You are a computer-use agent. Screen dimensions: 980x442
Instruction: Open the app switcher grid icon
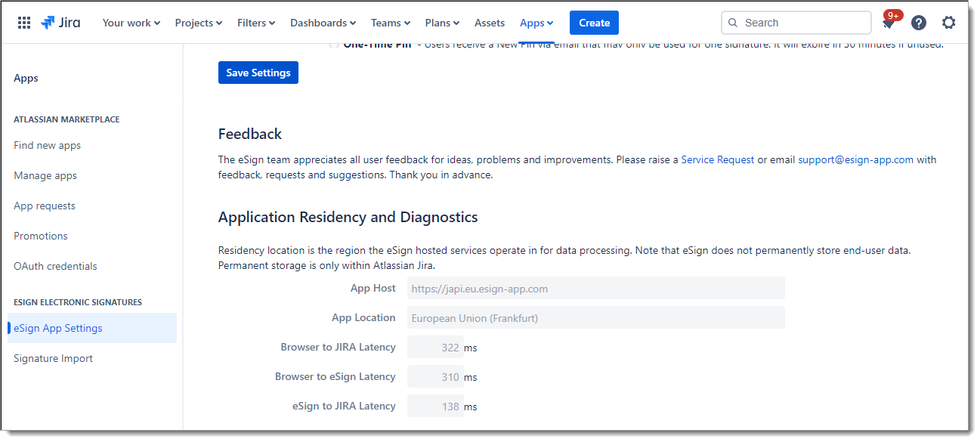click(x=24, y=23)
